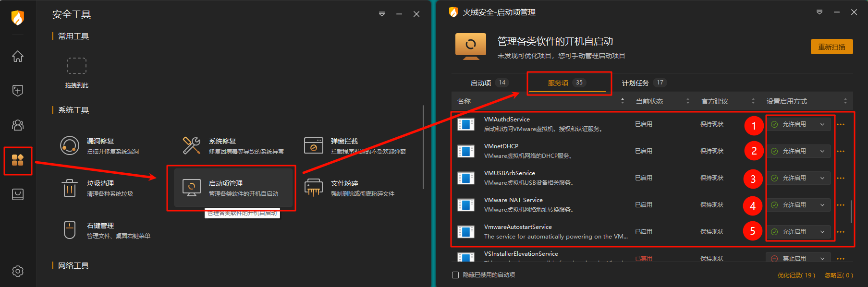Screen dimensions: 868x287
Task: Expand 禁止启用 dropdown for VSInstallerElevationService
Action: pos(798,258)
